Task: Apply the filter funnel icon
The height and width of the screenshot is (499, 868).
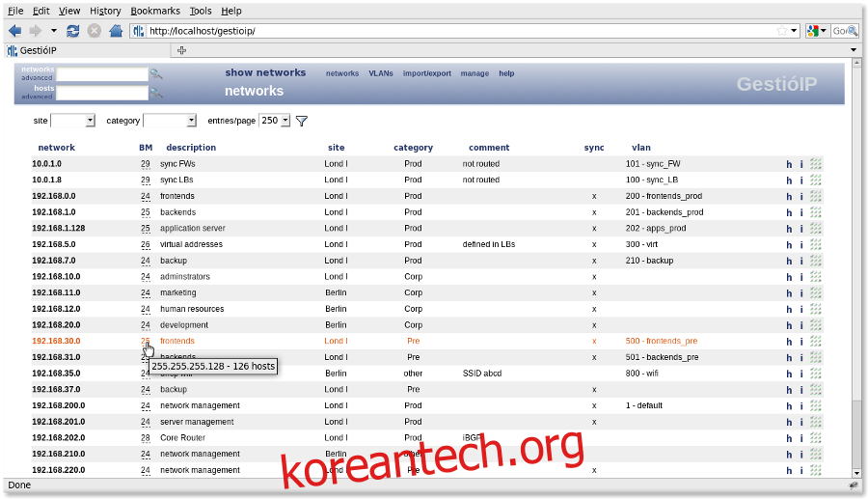Action: point(302,121)
